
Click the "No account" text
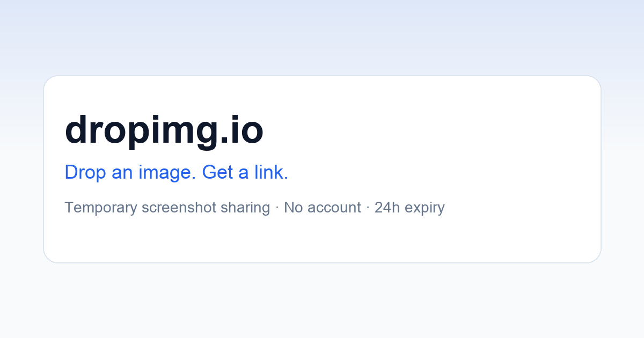pos(323,207)
